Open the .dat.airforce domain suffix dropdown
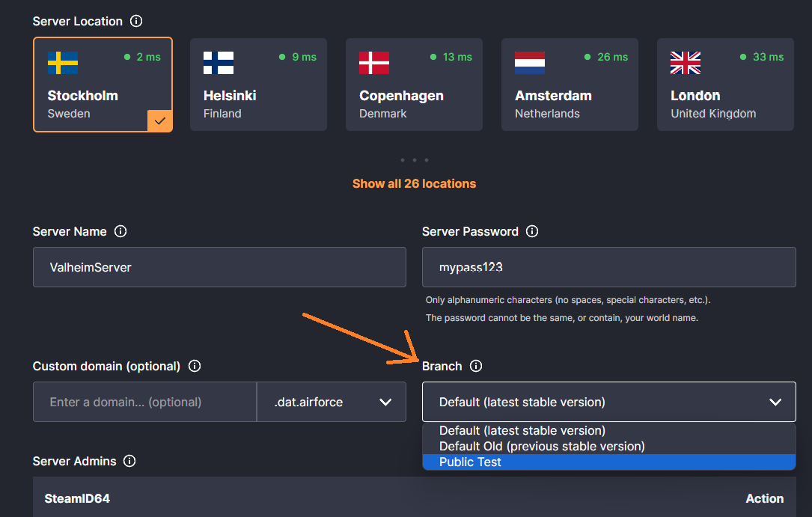This screenshot has width=812, height=517. 332,402
